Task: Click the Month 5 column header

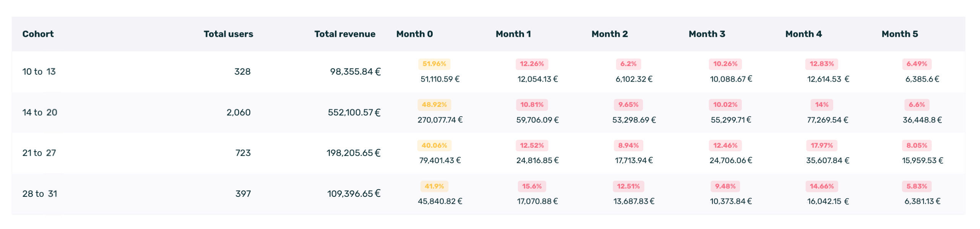Action: tap(899, 34)
